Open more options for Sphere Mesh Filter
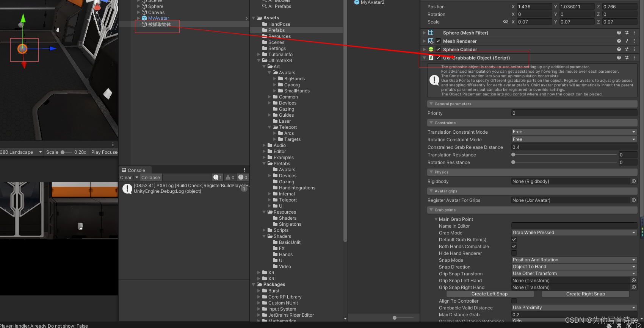Viewport: 644px width, 328px height. click(634, 33)
